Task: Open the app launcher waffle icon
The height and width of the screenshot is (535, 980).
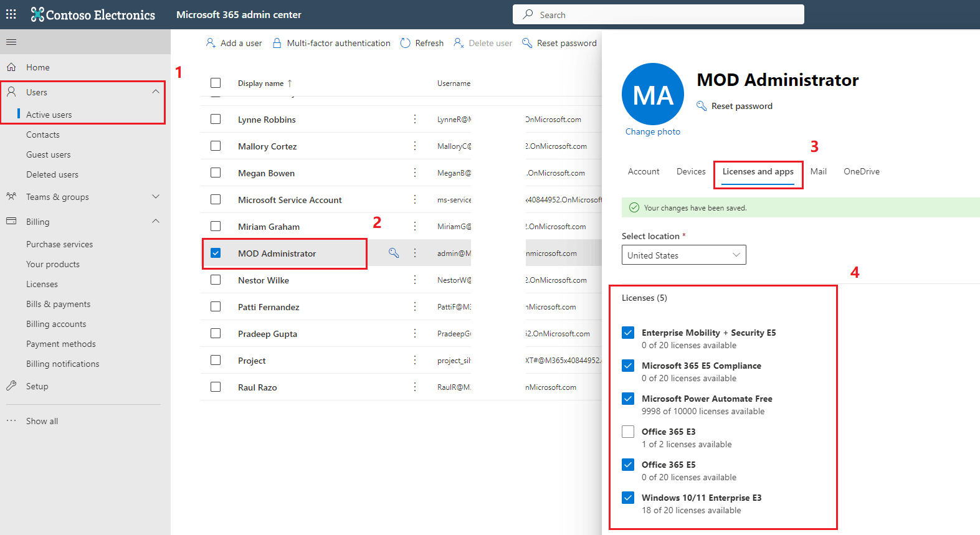Action: coord(11,14)
